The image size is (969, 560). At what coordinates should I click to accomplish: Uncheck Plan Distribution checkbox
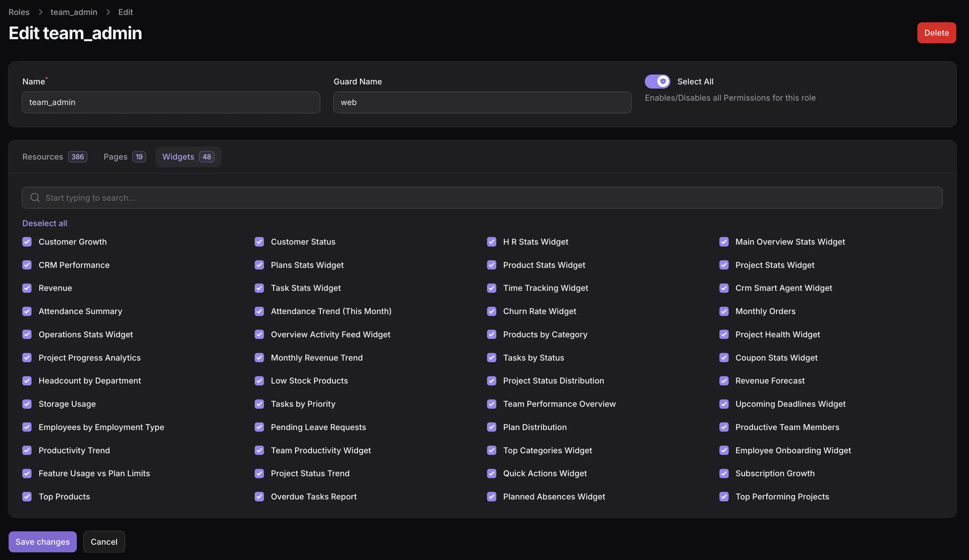click(x=492, y=427)
